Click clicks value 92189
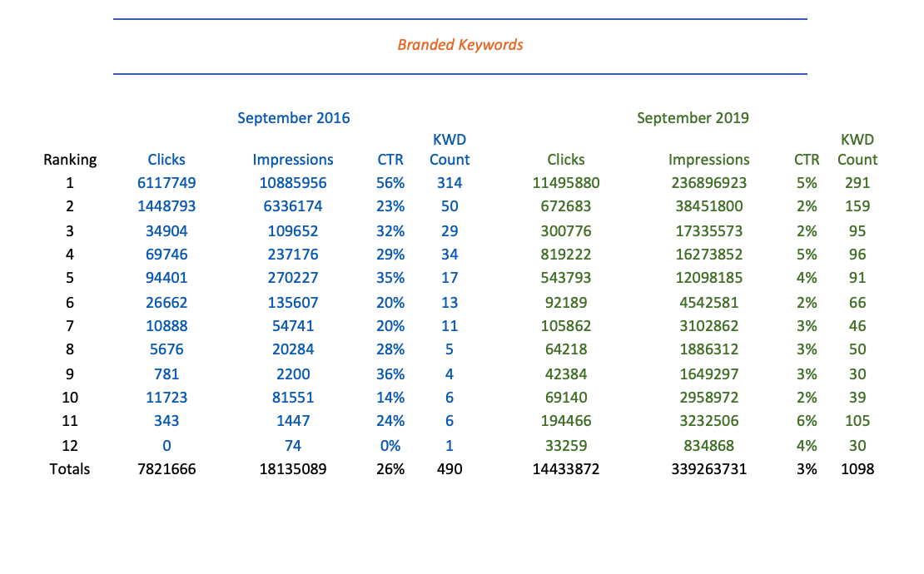924x574 pixels. 566,303
